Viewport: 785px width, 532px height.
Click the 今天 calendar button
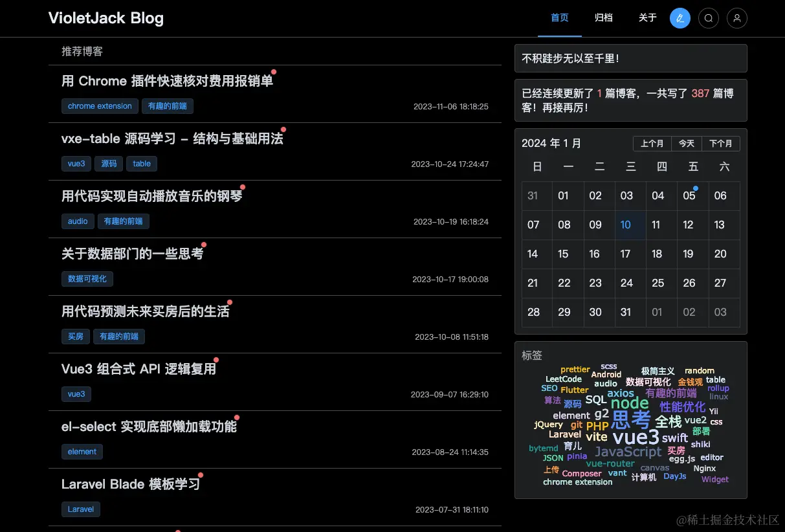click(x=686, y=143)
